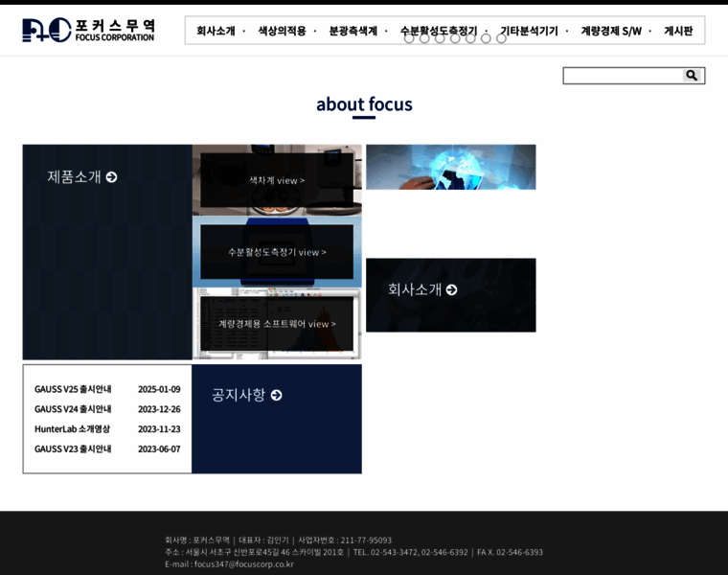Click the date 2023-12-26
The width and height of the screenshot is (728, 575).
[x=159, y=409]
